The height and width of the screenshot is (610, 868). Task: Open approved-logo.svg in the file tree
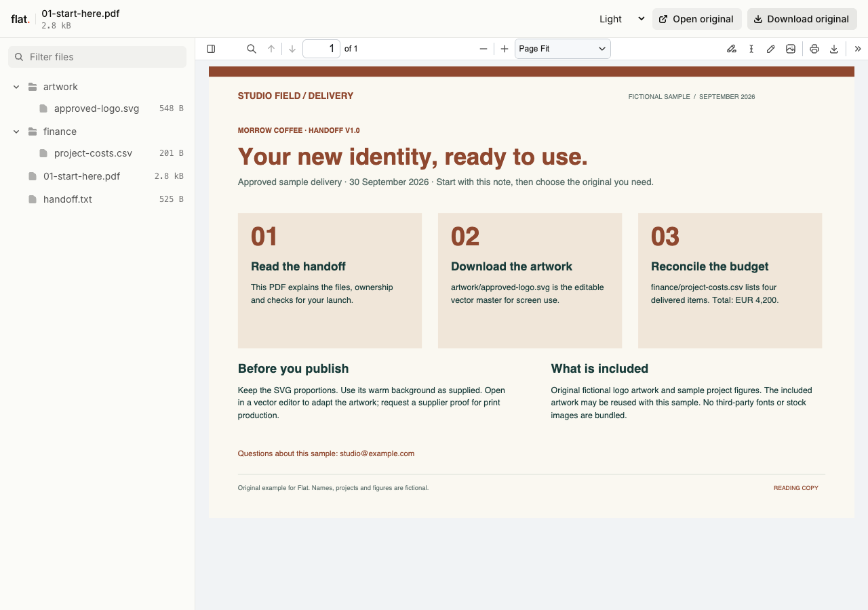click(x=97, y=108)
